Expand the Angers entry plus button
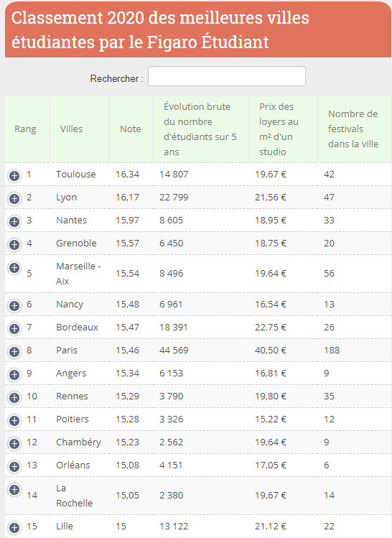Screen dimensions: 392x538 (14, 375)
